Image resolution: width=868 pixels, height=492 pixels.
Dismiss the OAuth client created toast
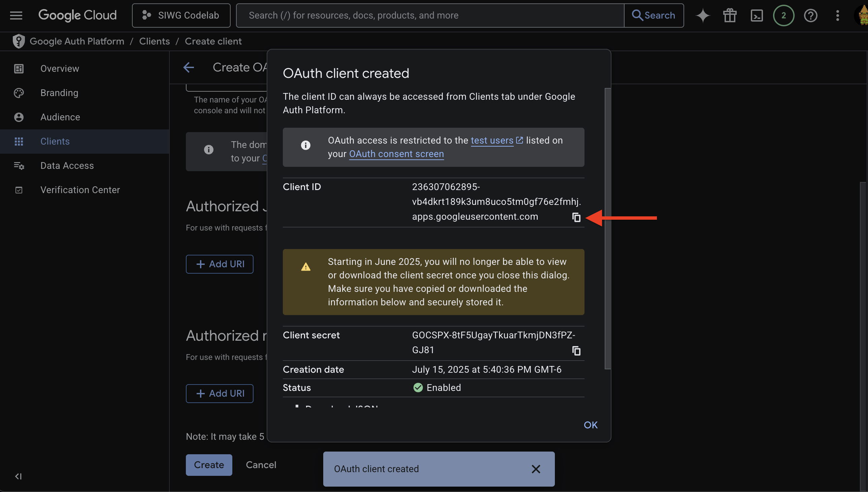point(535,469)
